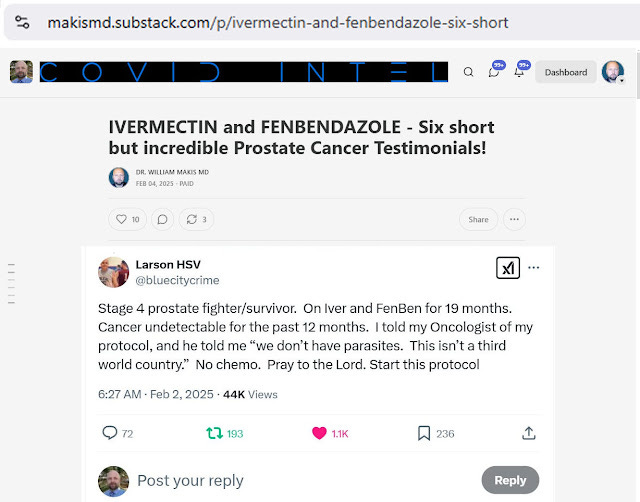Screen dimensions: 640x502
Task: Click the article Share button
Action: (478, 220)
